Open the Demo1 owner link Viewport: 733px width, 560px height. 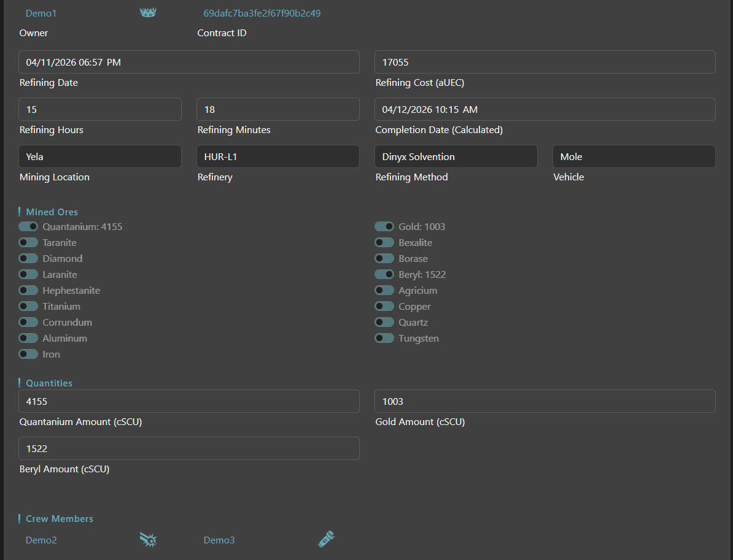point(41,13)
